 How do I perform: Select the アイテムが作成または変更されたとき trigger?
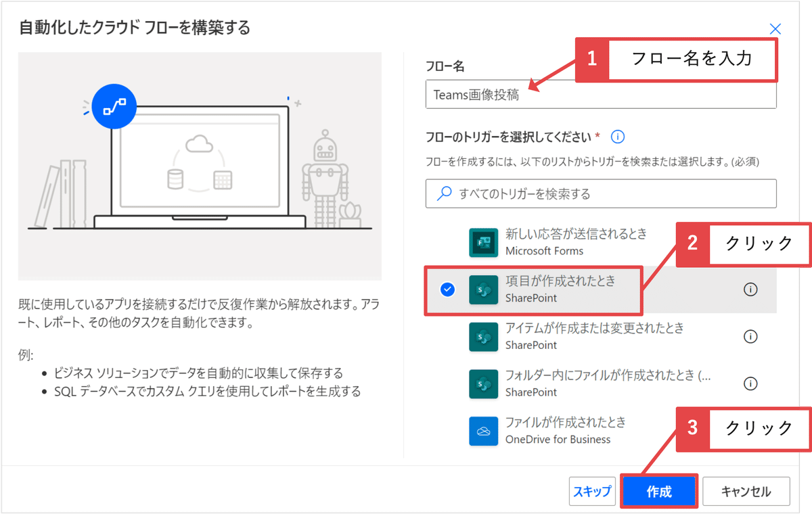pyautogui.click(x=601, y=336)
